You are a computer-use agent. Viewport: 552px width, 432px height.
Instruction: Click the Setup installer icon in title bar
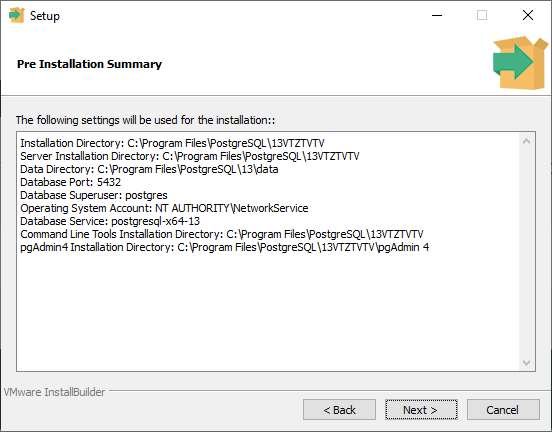(x=16, y=15)
